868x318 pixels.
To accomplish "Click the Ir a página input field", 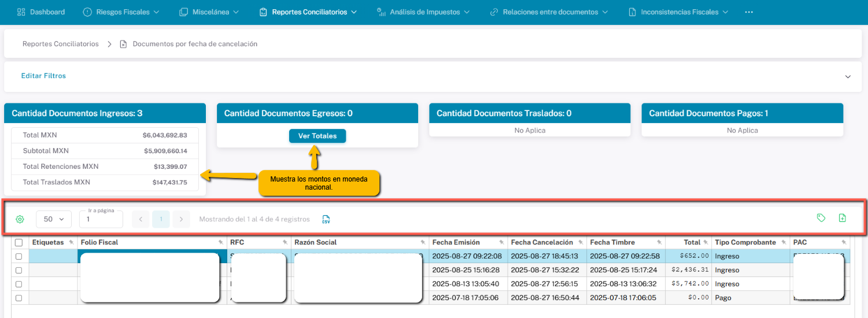I will click(x=101, y=220).
